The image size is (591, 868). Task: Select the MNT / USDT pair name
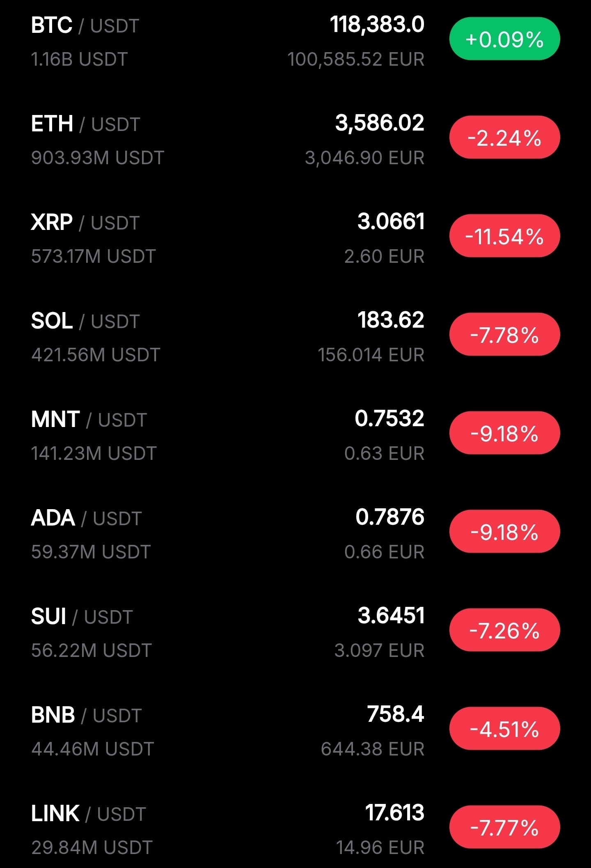coord(89,420)
